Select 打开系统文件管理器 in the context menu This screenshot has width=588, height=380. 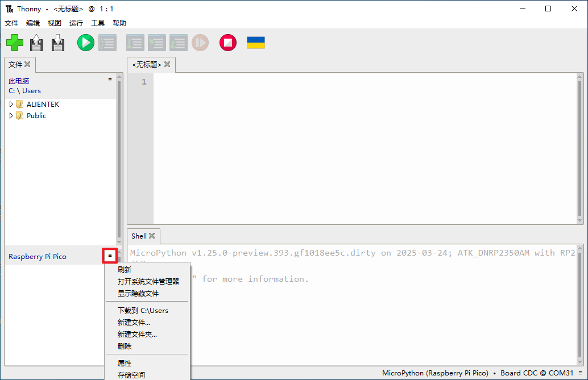[x=147, y=281]
